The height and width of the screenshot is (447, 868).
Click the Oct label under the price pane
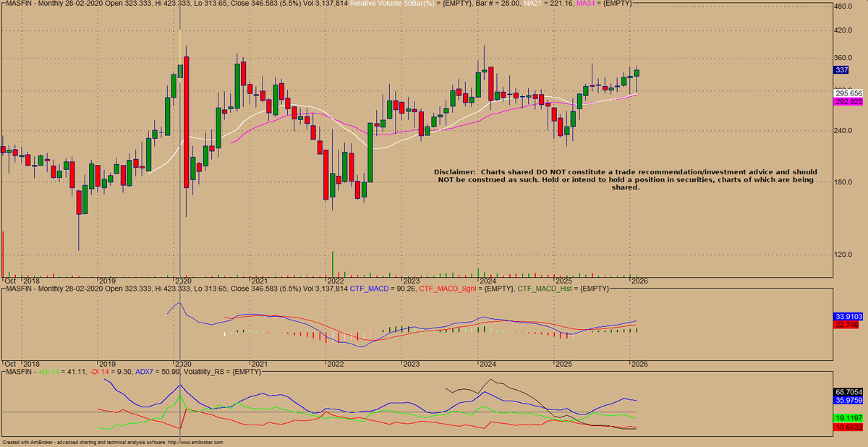point(10,281)
